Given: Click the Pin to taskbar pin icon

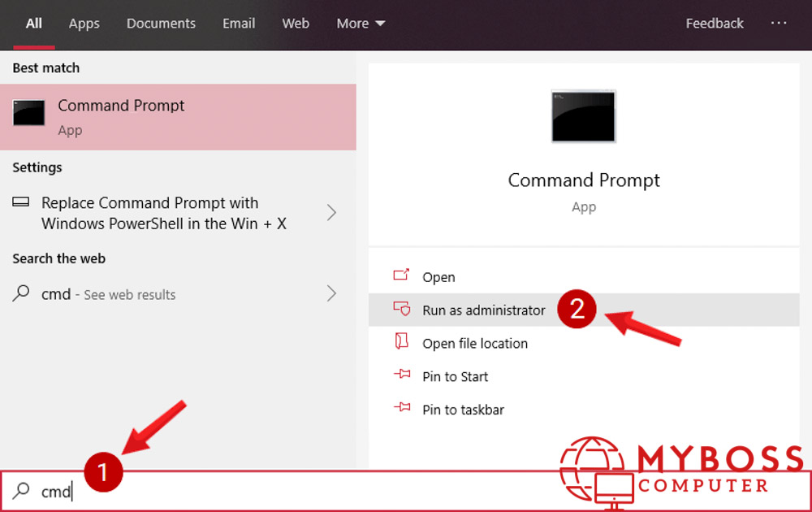Looking at the screenshot, I should pyautogui.click(x=401, y=409).
